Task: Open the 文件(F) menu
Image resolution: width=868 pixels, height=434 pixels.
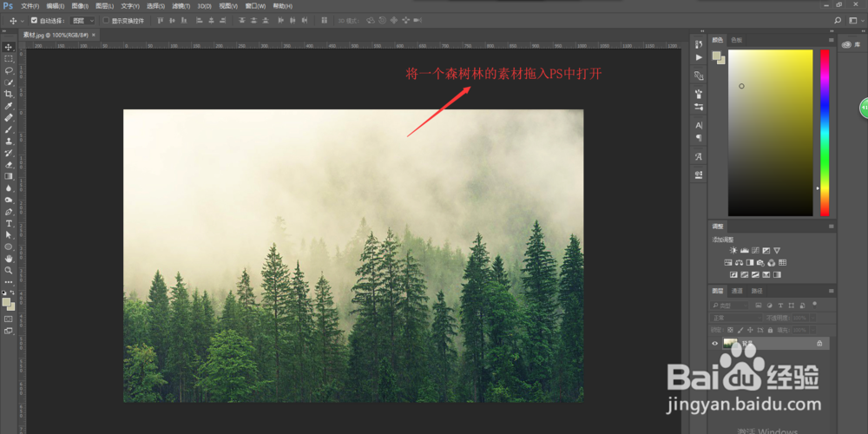Action: tap(30, 6)
